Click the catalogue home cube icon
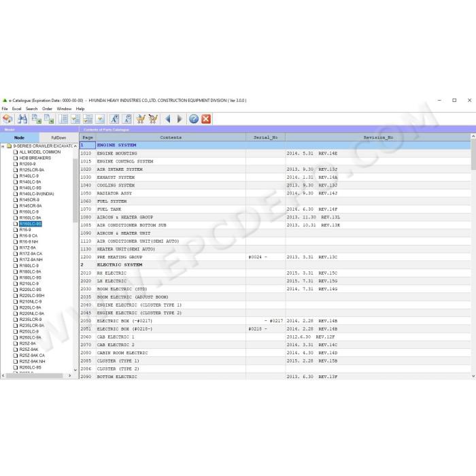 [7, 119]
